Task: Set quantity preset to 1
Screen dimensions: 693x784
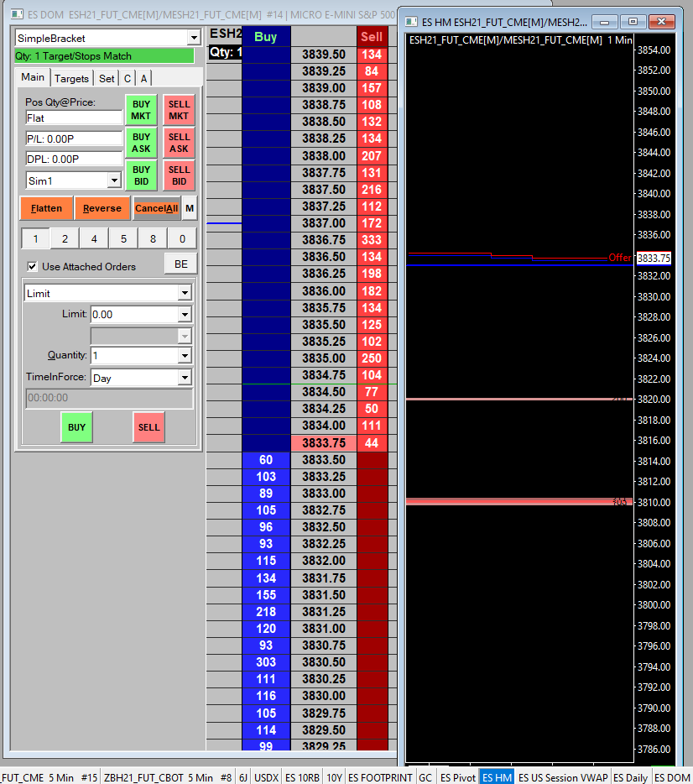Action: pyautogui.click(x=35, y=239)
